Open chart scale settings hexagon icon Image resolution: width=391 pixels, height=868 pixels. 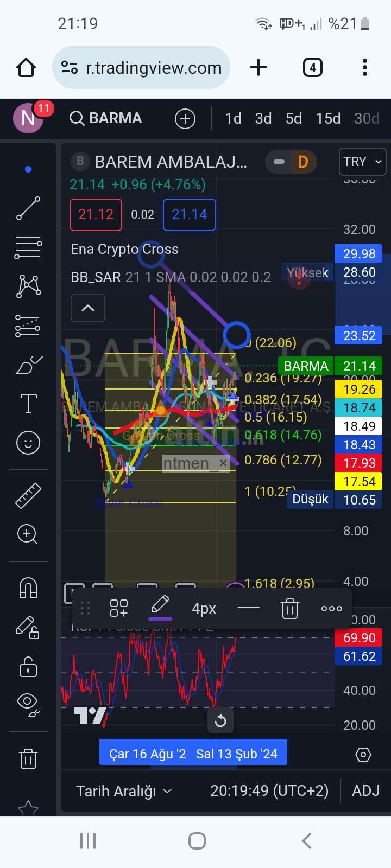[x=363, y=754]
